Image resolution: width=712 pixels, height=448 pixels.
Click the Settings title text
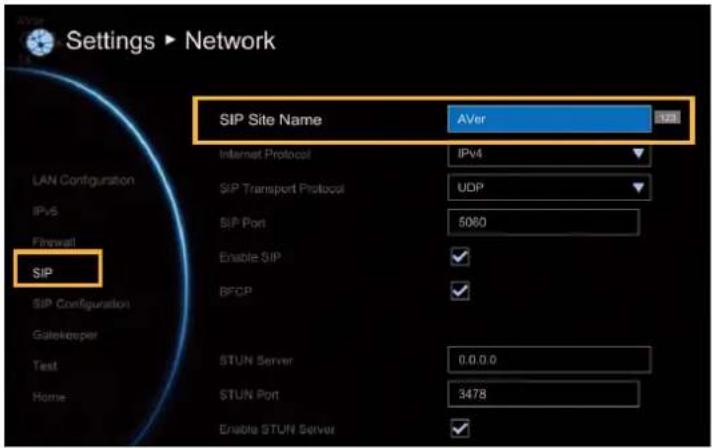[x=110, y=41]
